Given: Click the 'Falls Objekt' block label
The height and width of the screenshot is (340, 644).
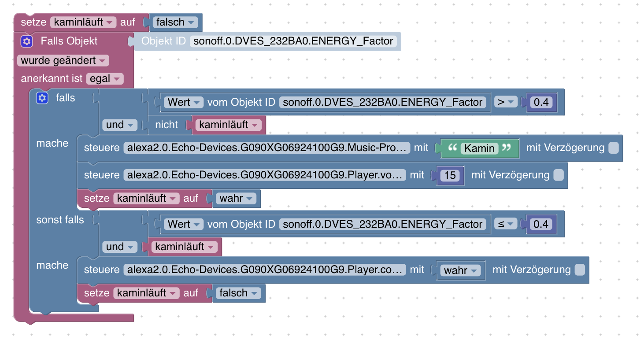Looking at the screenshot, I should coord(69,41).
